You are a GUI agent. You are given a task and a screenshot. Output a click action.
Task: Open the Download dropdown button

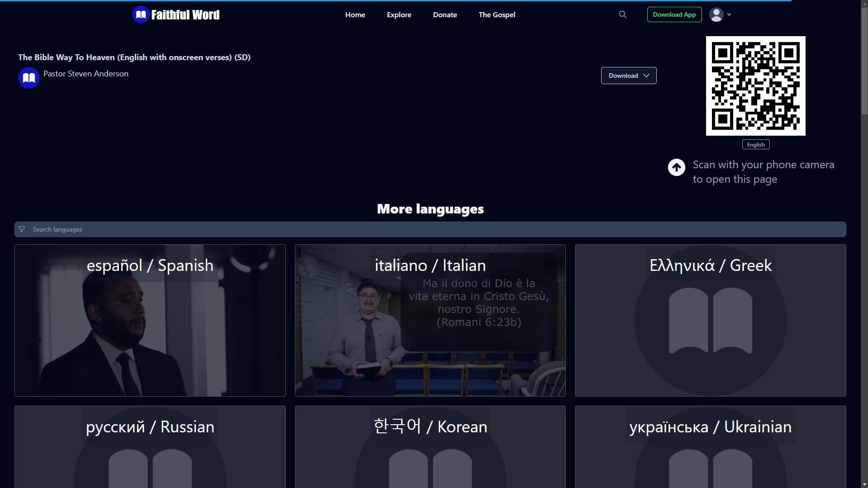(629, 76)
